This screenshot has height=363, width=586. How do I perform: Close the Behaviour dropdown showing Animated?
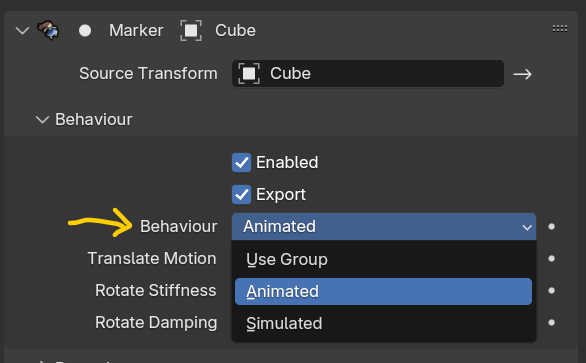(x=384, y=227)
